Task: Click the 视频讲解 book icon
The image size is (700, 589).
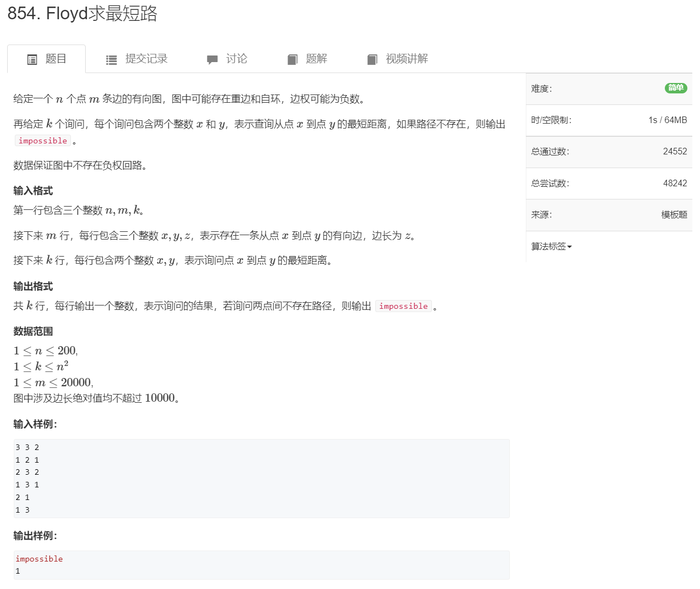Action: (372, 59)
